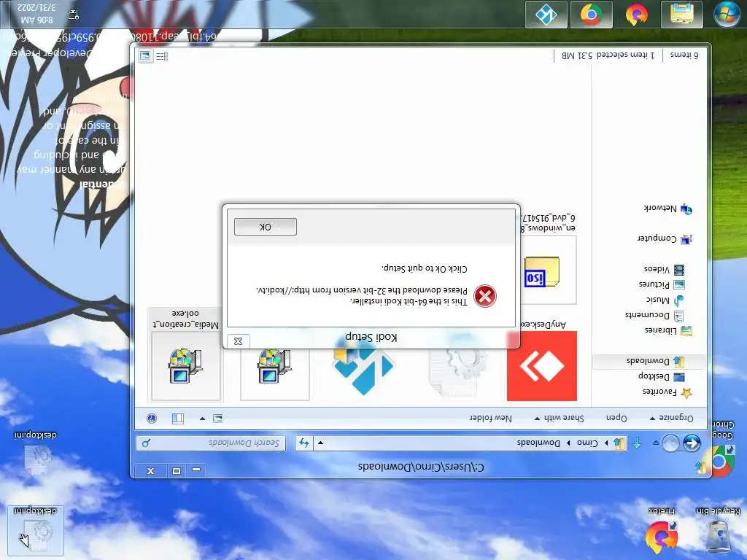This screenshot has width=747, height=560.
Task: Click the taskbar clock showing 8:06 AM
Action: tap(36, 14)
